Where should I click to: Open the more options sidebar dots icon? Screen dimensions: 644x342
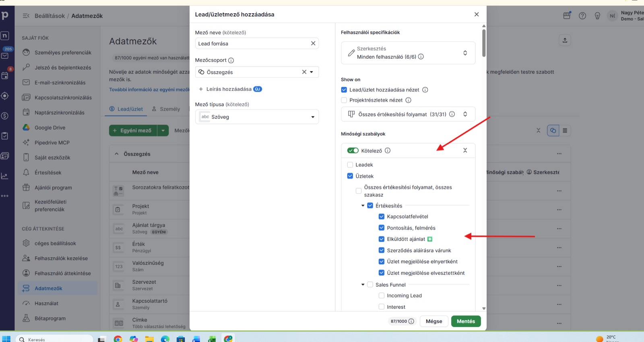point(5,196)
